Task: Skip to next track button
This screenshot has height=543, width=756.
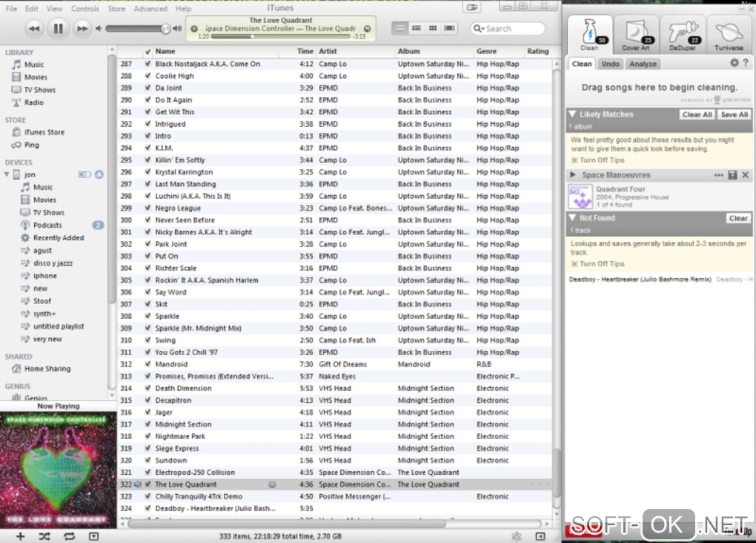Action: tap(82, 28)
